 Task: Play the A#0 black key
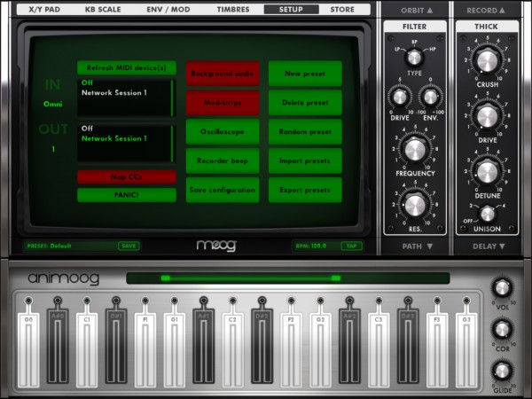click(58, 344)
